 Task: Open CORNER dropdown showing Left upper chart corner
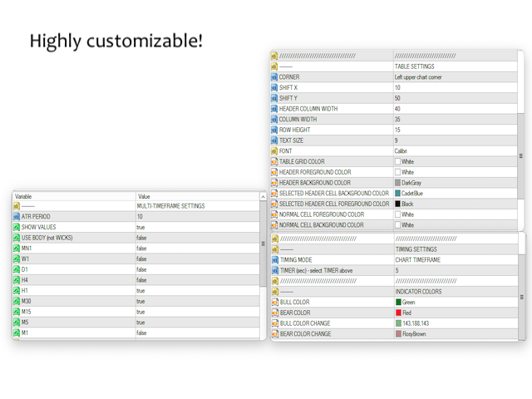click(x=453, y=76)
